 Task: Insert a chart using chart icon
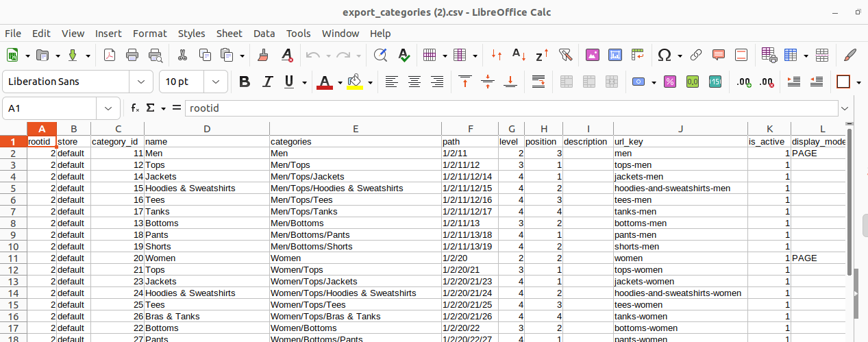(x=615, y=55)
